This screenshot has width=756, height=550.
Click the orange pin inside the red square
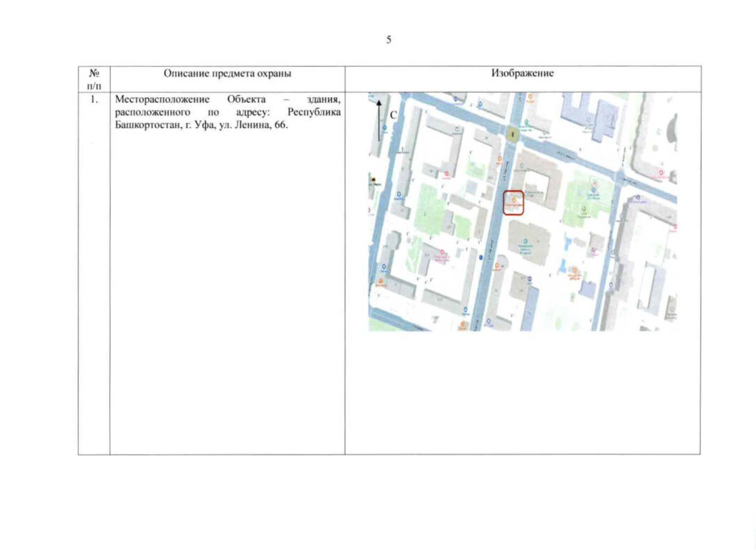(x=514, y=200)
